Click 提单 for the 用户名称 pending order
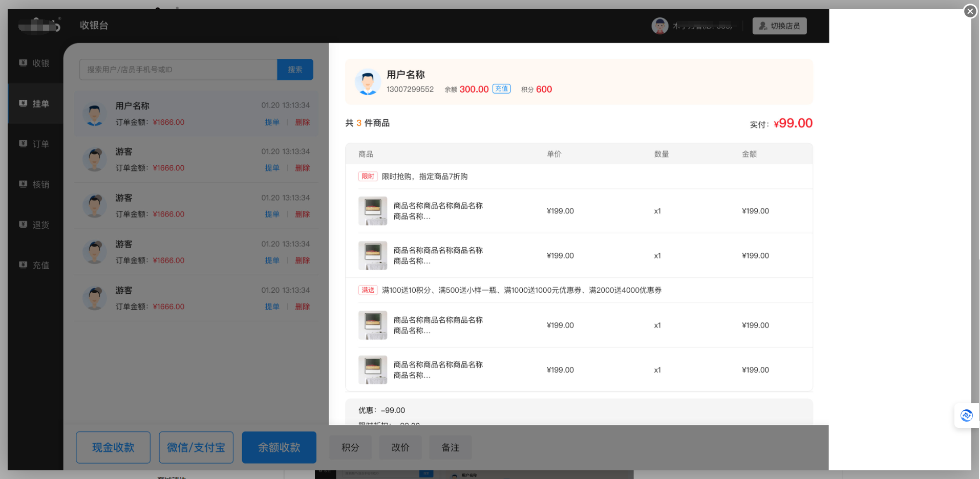The width and height of the screenshot is (980, 479). [272, 122]
